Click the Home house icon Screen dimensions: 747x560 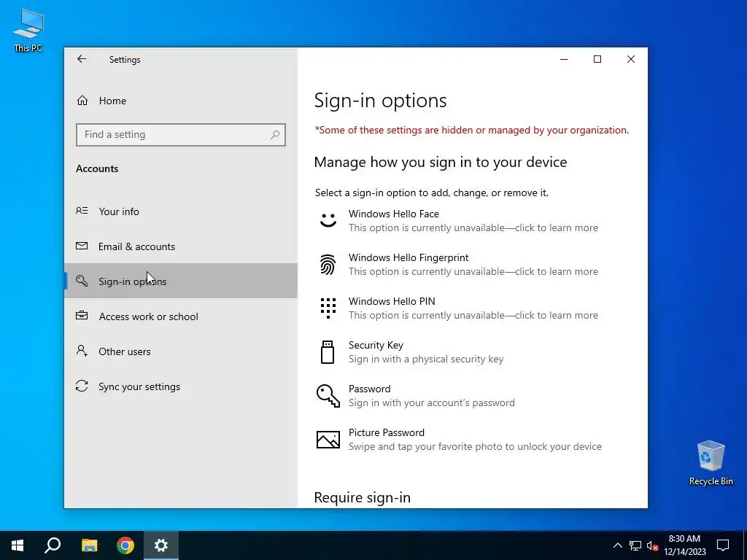(82, 101)
